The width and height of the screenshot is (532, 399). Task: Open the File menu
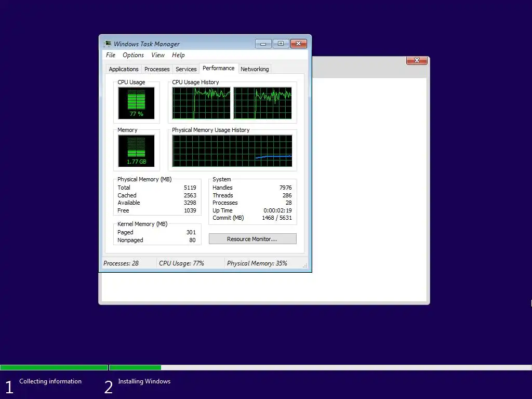coord(111,55)
